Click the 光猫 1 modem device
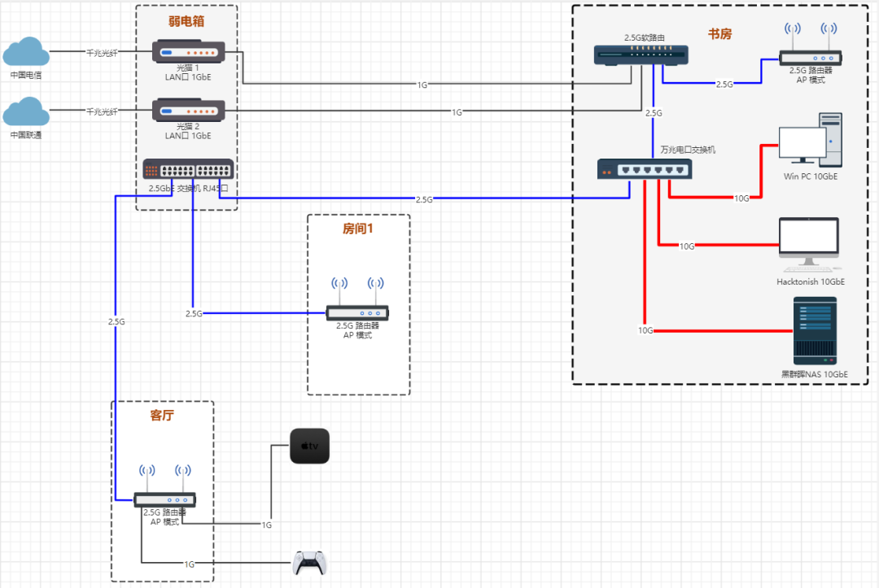The width and height of the screenshot is (879, 588). [x=188, y=51]
